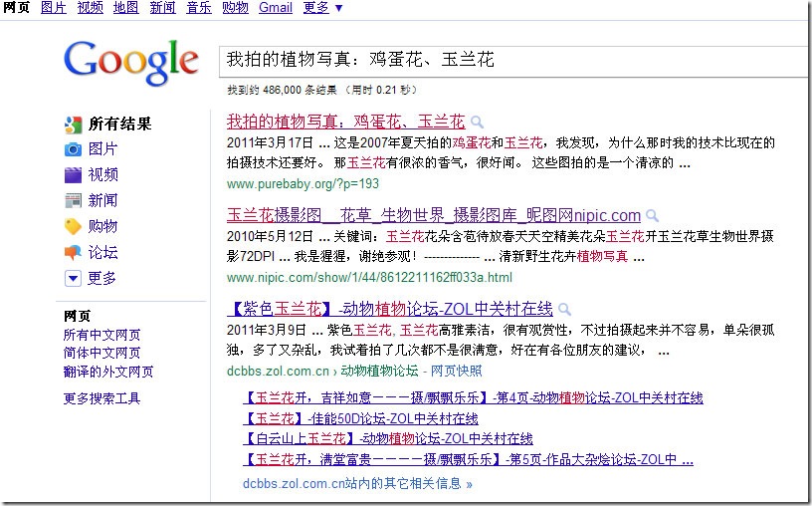Filter results by 新闻 in sidebar
The height and width of the screenshot is (506, 812).
point(103,200)
